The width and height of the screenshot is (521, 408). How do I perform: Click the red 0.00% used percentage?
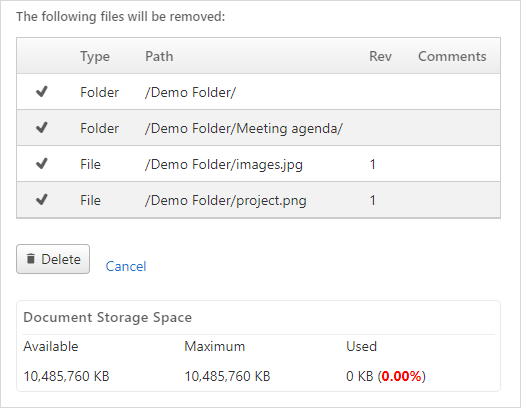[x=402, y=376]
